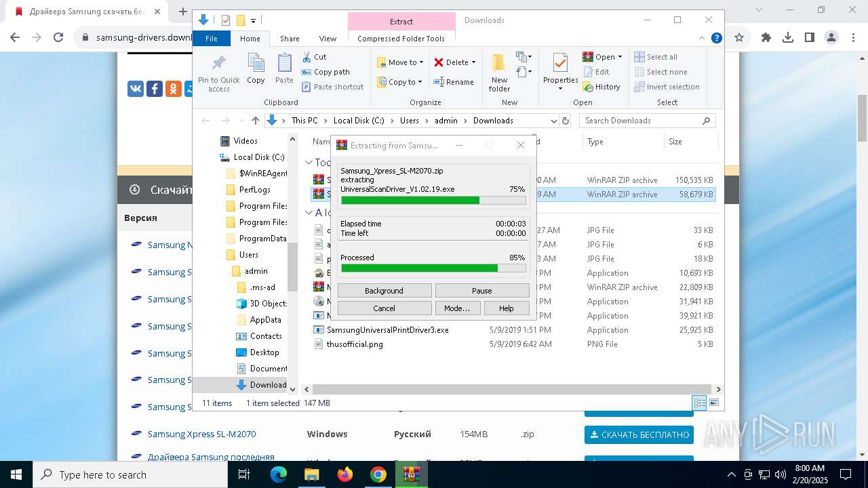Screen dimensions: 868x488
Task: Click the Rename ribbon button
Action: pos(454,82)
